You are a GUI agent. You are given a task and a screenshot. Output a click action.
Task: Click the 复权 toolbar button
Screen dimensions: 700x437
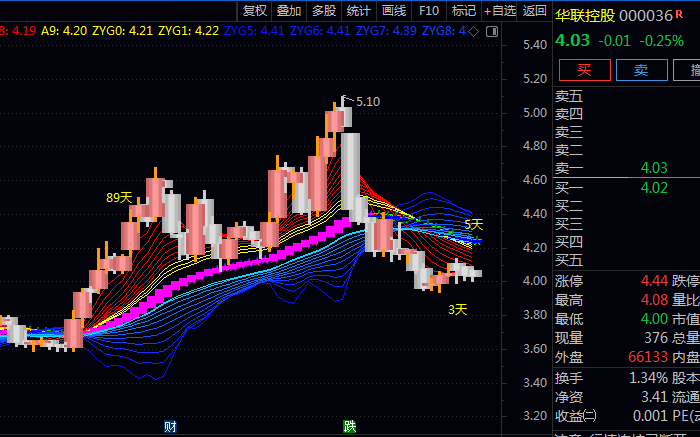click(254, 11)
